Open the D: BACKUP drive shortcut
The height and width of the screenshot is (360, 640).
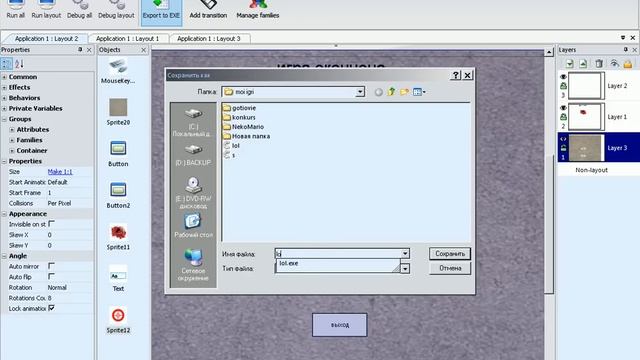pyautogui.click(x=193, y=155)
